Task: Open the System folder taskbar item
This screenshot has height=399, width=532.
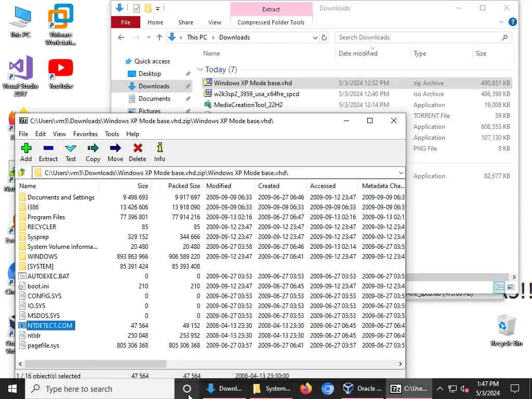Action: 272,389
